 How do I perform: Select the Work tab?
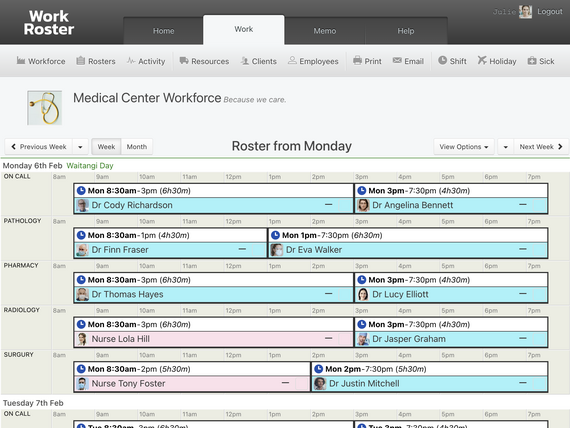tap(244, 29)
